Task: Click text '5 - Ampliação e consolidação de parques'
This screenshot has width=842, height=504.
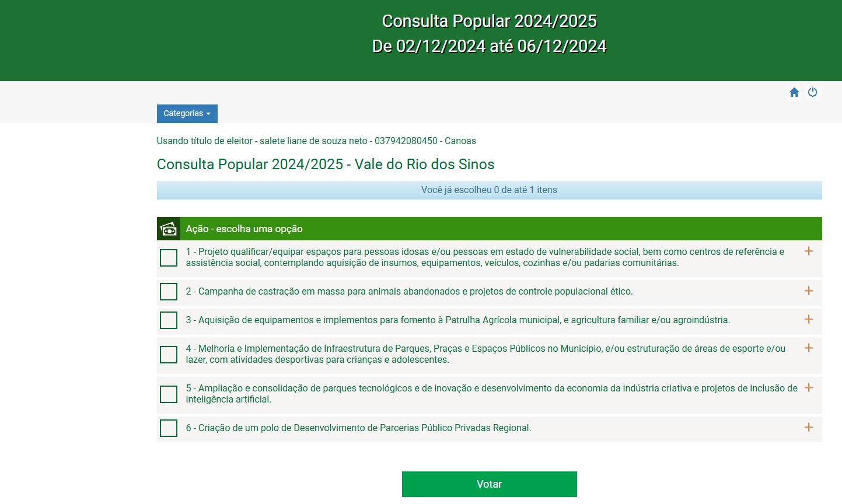Action: (271, 388)
